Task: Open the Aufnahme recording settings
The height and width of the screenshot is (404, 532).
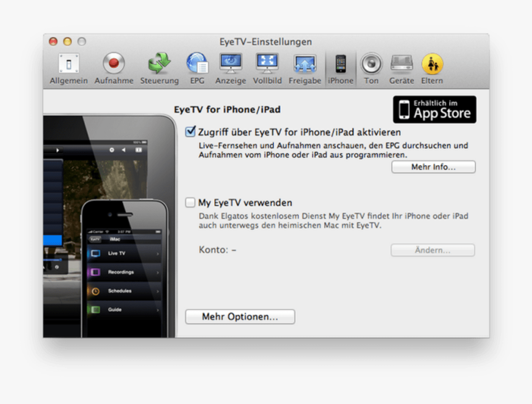Action: [114, 69]
